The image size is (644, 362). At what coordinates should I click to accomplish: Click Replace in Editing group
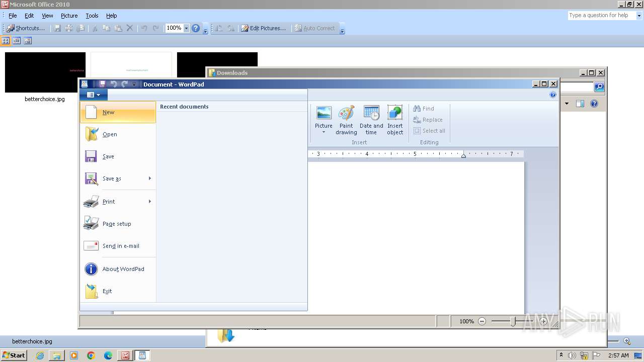point(428,120)
